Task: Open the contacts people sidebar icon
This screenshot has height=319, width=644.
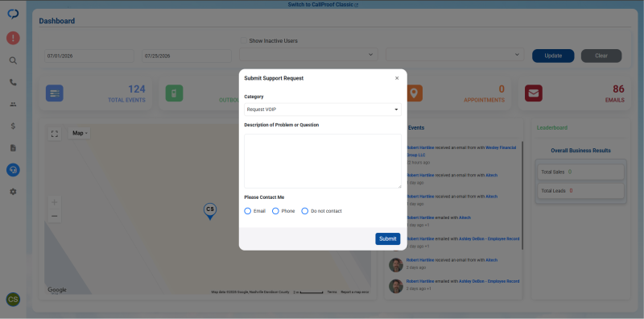Action: [13, 105]
